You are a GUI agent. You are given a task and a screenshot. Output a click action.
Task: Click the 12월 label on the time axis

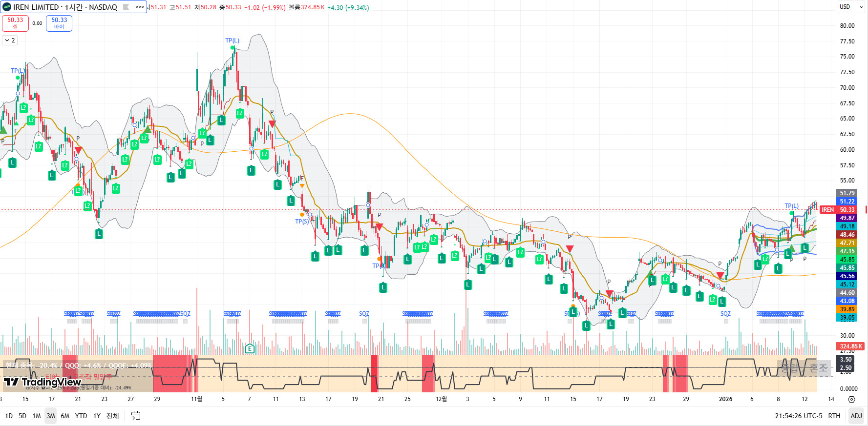[441, 399]
